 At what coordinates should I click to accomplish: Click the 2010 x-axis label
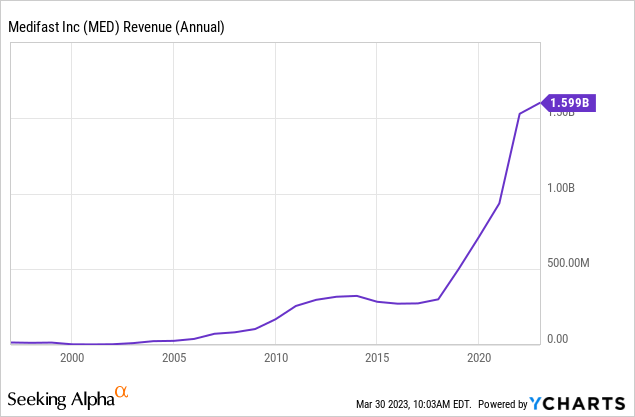tap(276, 358)
